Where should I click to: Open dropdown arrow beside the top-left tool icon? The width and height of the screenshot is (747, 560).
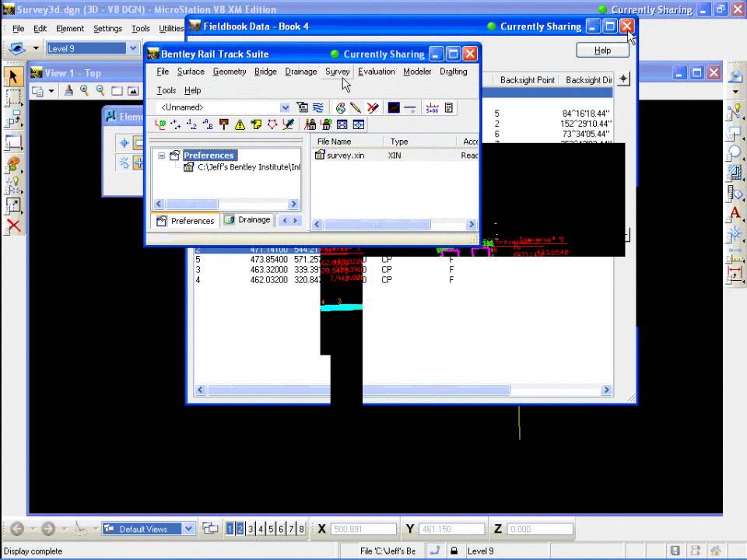[36, 48]
